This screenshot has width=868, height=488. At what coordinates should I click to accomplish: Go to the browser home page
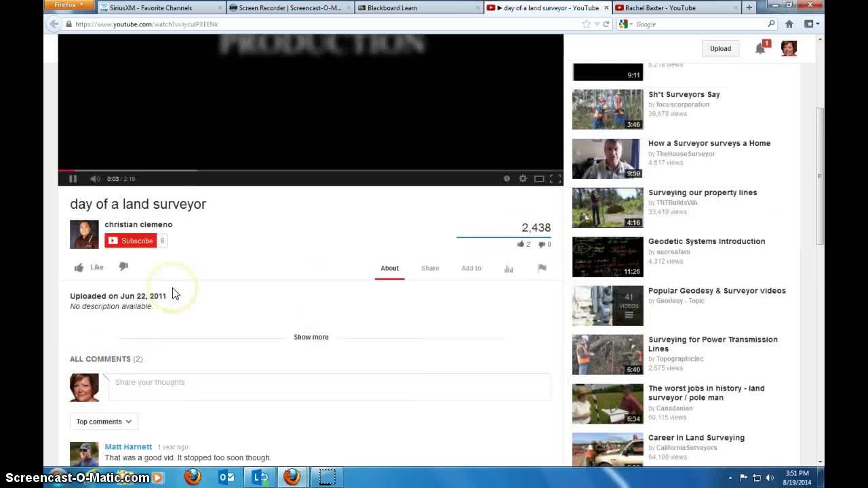coord(789,24)
